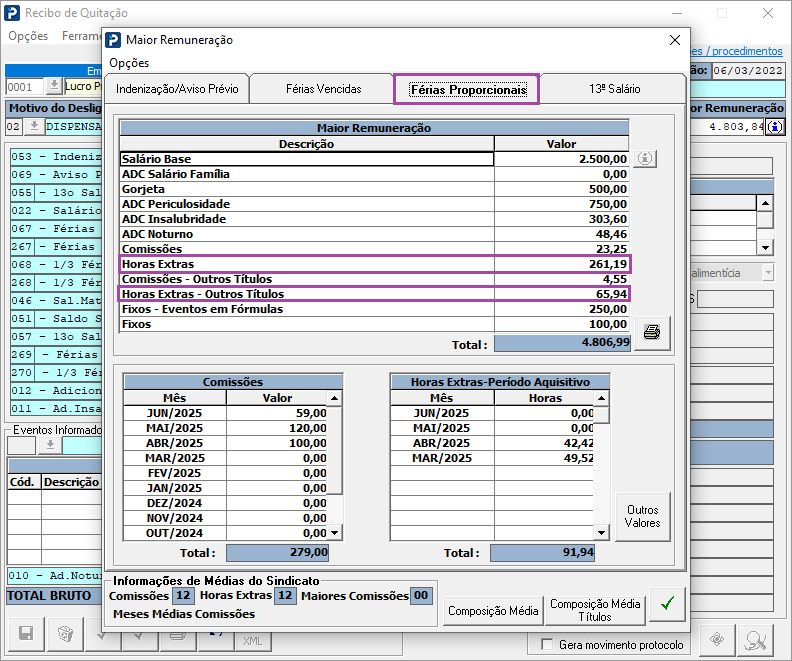Image resolution: width=792 pixels, height=661 pixels.
Task: Select the ADC Salário Família row
Action: pos(374,174)
